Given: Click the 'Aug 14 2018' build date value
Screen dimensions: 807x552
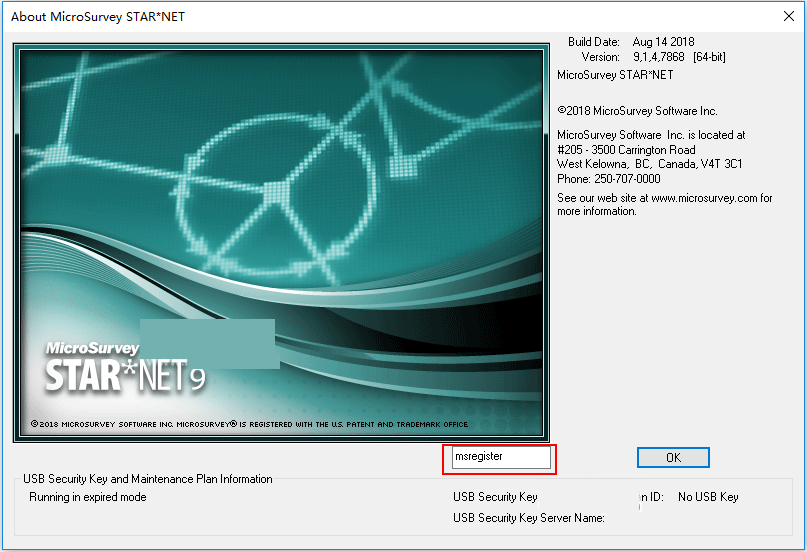Looking at the screenshot, I should pyautogui.click(x=663, y=42).
